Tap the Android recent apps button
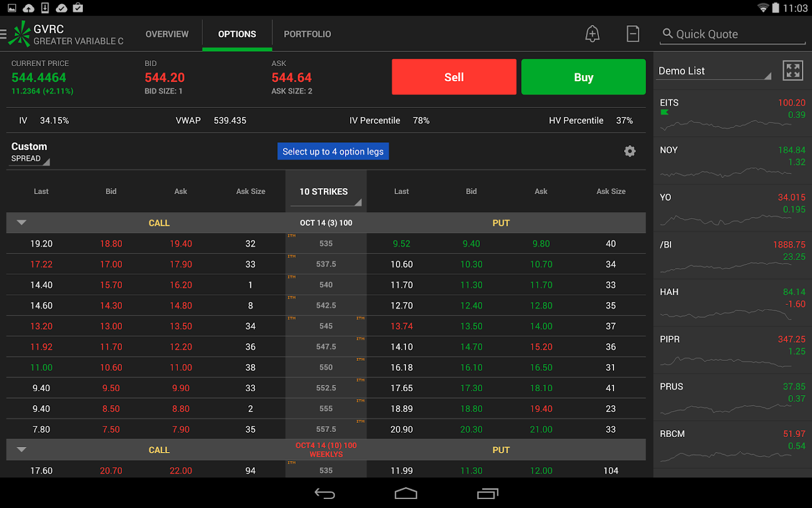 click(487, 494)
